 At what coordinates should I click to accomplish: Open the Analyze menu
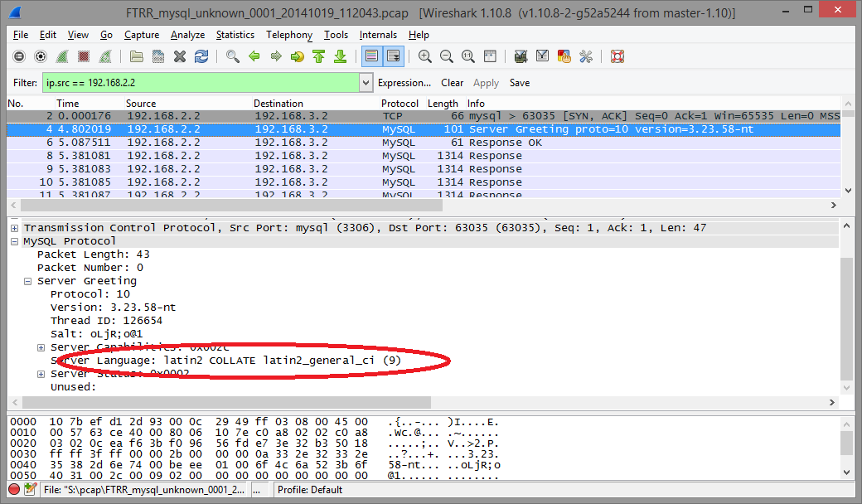tap(187, 35)
